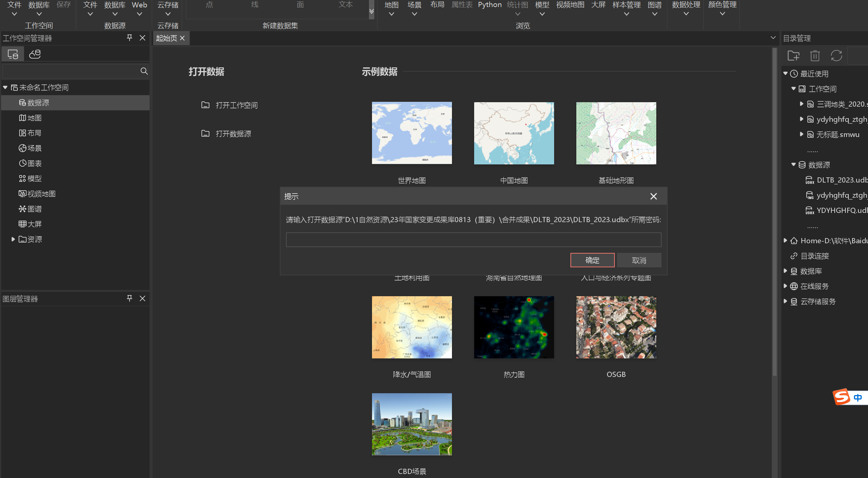This screenshot has width=868, height=478.
Task: Open DLTB_2023.udbx from recent datasources
Action: click(x=837, y=180)
